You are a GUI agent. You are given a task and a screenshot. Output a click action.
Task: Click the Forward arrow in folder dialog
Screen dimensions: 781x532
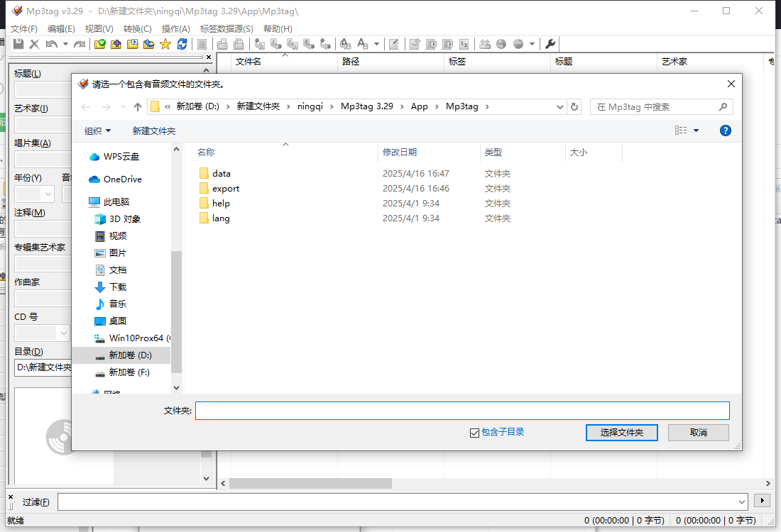tap(106, 107)
